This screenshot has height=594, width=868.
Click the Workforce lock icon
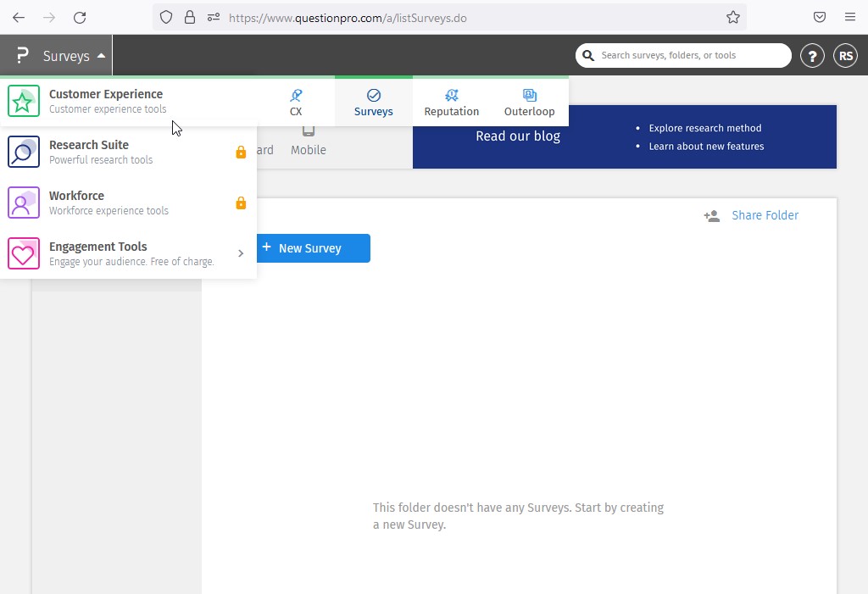241,203
